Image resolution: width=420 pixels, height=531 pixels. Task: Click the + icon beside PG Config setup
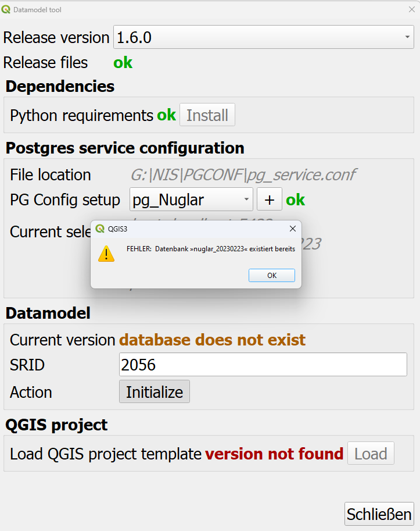pos(269,199)
